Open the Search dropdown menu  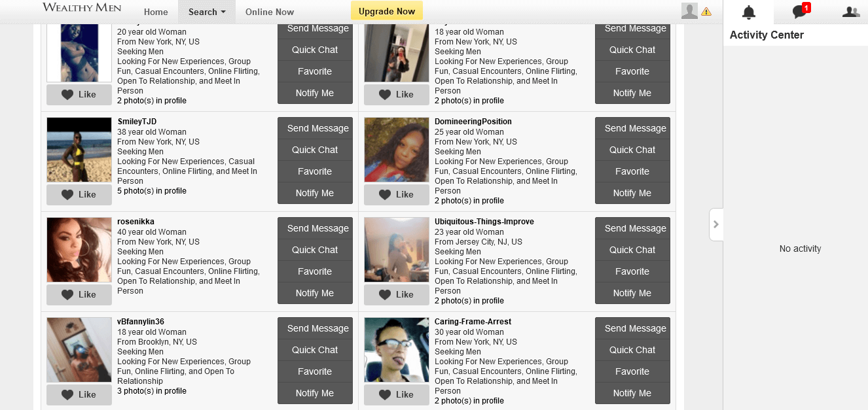(207, 12)
